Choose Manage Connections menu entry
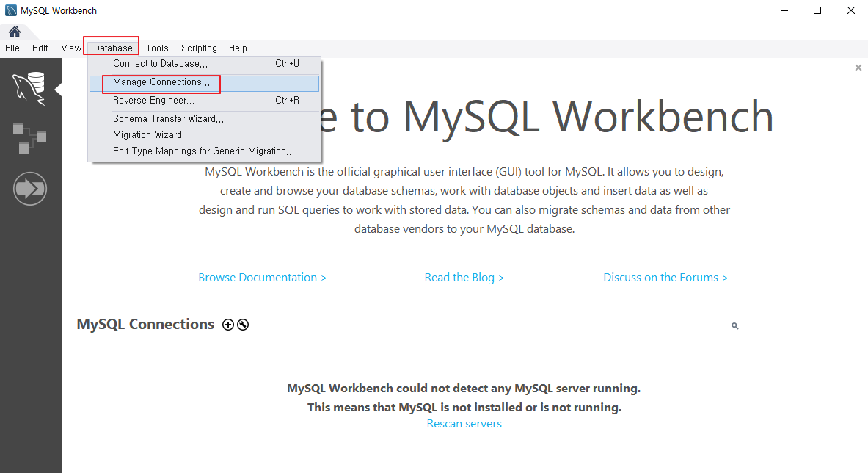 click(204, 82)
